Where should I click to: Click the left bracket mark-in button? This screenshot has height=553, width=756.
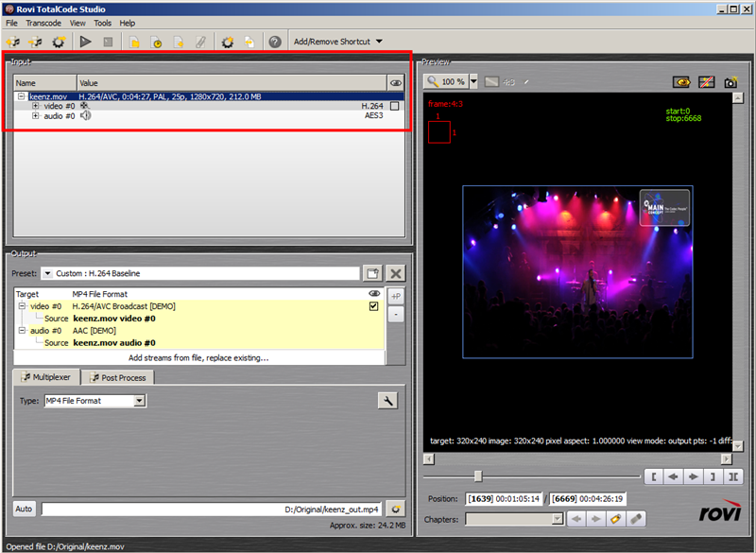(x=654, y=476)
